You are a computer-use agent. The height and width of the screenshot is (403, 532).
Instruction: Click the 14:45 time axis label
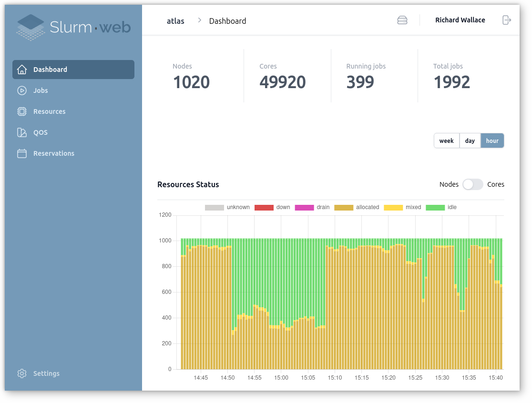[x=201, y=378]
